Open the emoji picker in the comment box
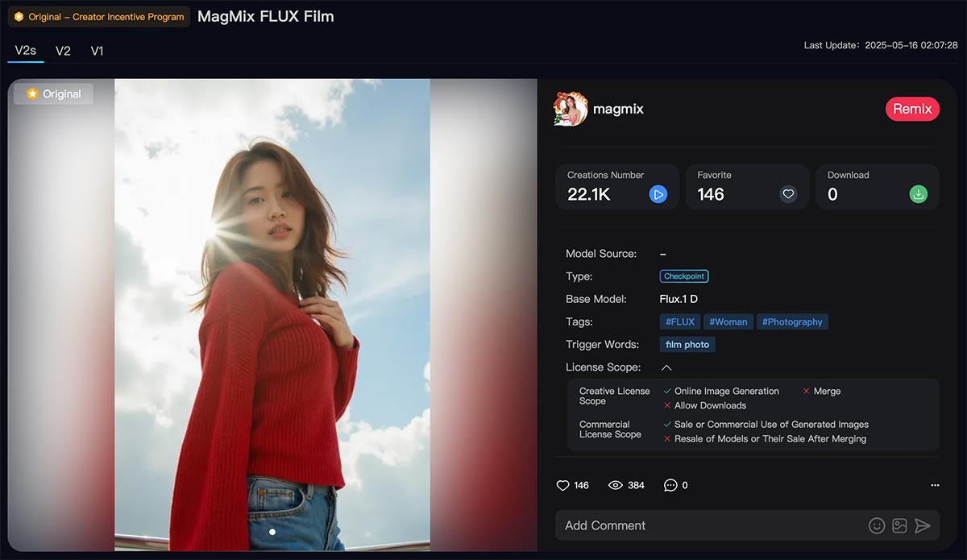 coord(877,525)
